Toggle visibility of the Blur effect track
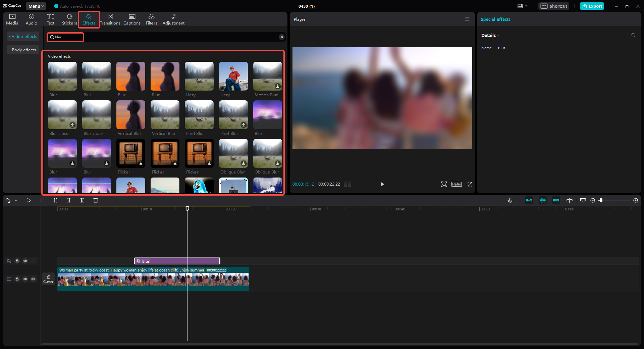Screen dimensions: 644x349 pos(25,261)
